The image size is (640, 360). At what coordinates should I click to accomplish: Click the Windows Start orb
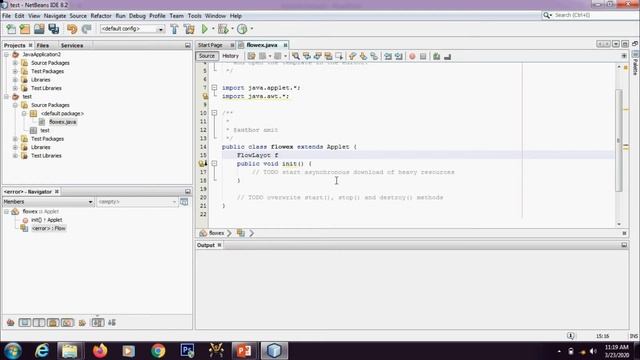(x=13, y=351)
